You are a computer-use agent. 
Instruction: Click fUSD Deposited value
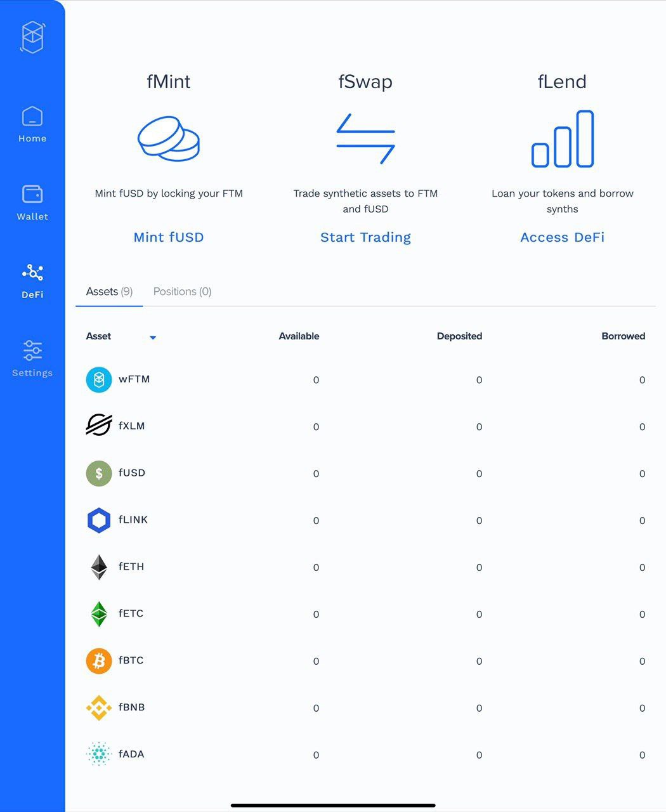click(x=479, y=474)
